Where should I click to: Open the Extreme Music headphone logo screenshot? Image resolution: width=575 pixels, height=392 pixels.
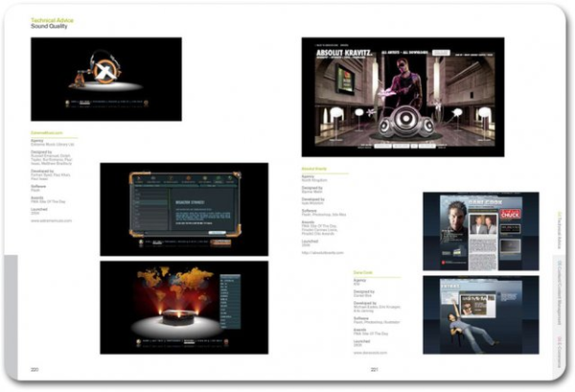pos(106,80)
